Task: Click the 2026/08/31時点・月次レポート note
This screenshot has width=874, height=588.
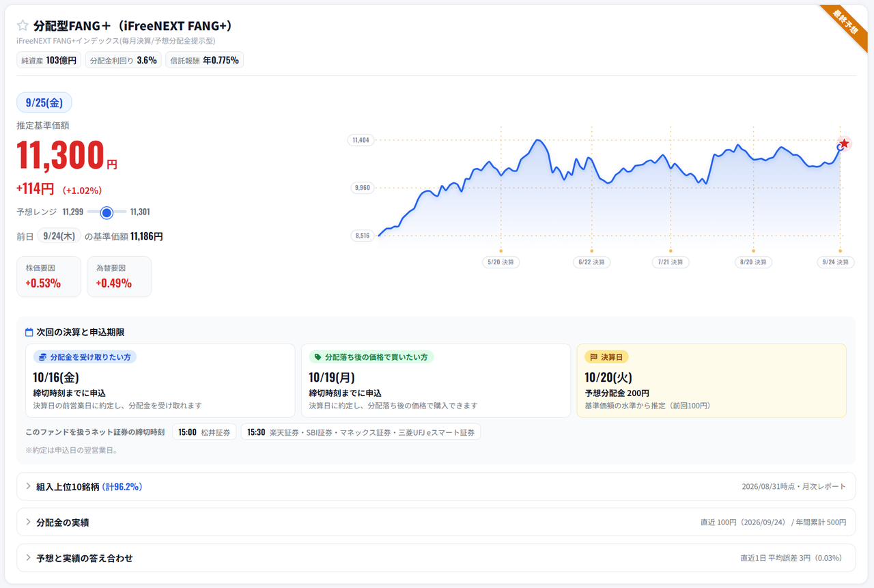Action: point(794,487)
